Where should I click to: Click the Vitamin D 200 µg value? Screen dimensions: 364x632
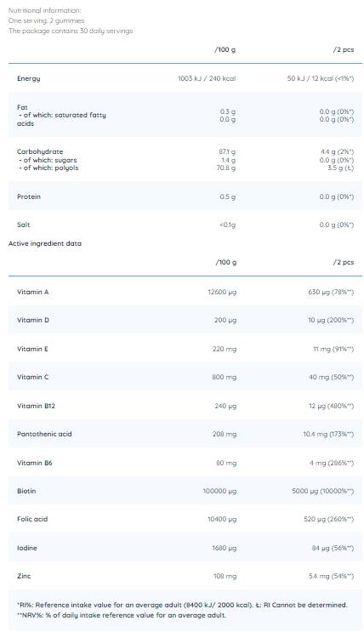[225, 321]
